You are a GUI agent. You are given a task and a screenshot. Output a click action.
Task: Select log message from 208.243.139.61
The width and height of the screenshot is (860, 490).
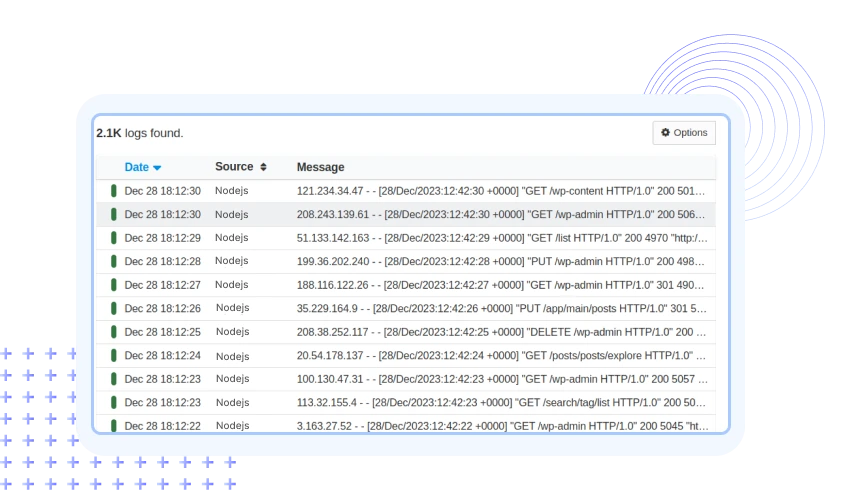[501, 215]
